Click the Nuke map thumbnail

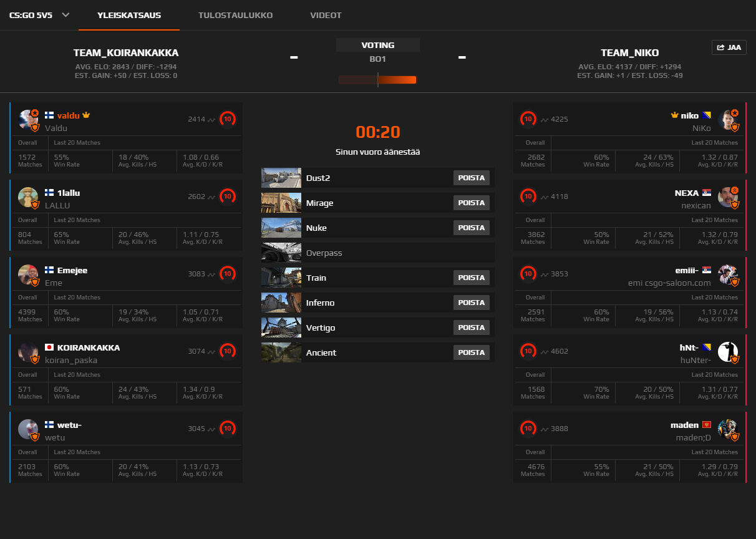click(x=281, y=228)
